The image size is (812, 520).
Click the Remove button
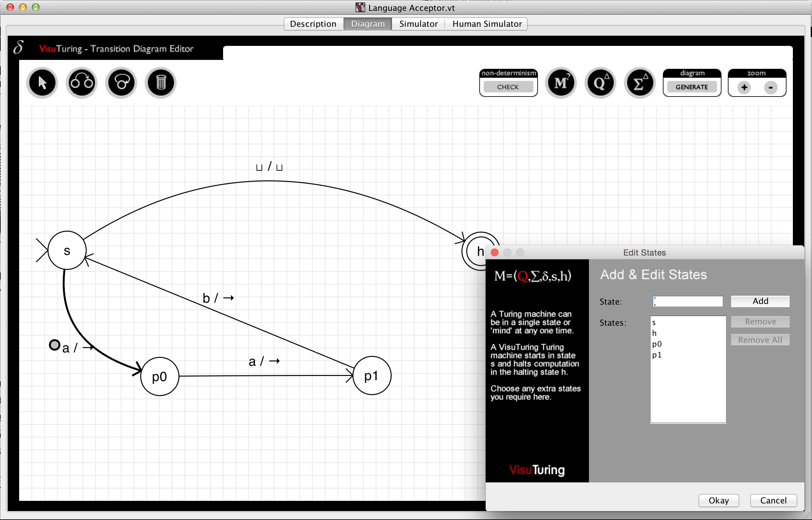(760, 322)
